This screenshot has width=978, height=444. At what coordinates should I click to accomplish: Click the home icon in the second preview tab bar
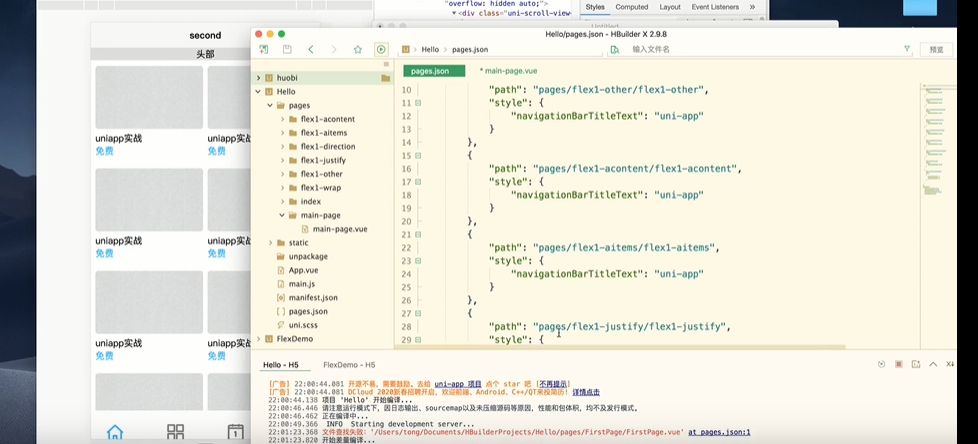point(115,432)
